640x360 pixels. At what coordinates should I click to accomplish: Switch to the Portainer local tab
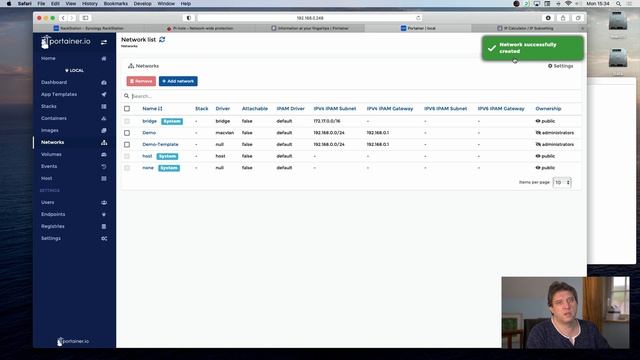coord(418,28)
